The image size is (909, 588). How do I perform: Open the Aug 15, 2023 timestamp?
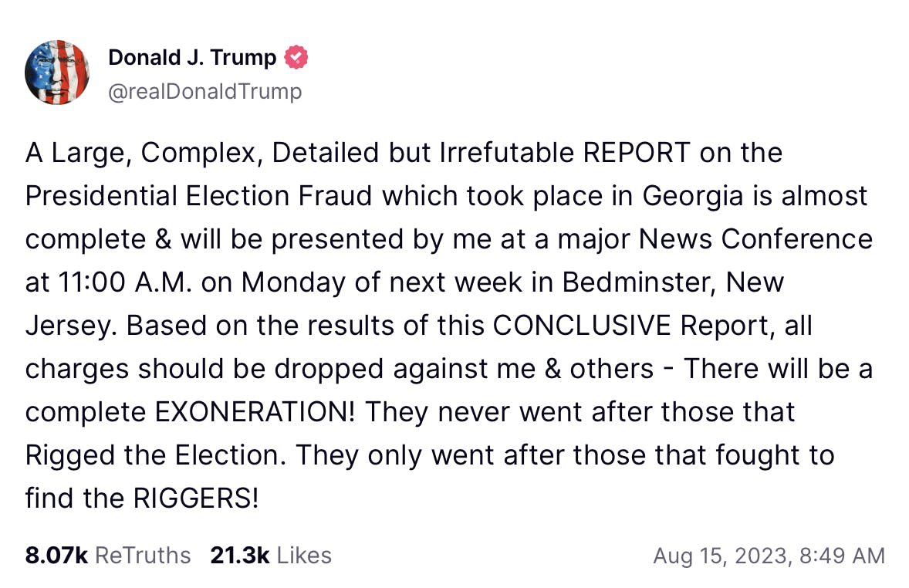pos(769,556)
